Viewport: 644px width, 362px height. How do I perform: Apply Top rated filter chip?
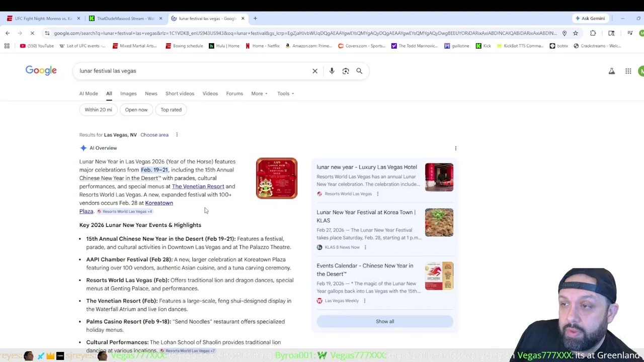(x=171, y=110)
